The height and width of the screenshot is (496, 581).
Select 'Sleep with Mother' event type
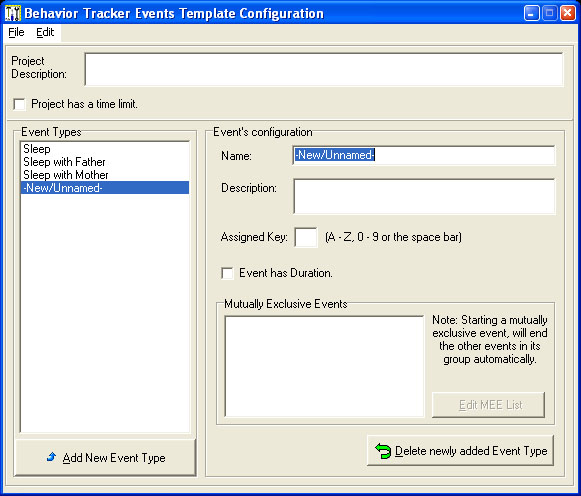[x=105, y=175]
